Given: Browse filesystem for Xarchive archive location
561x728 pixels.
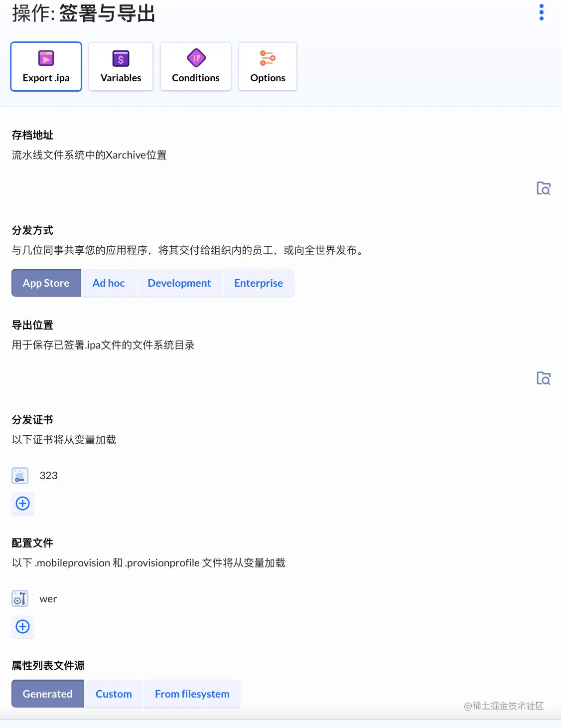Looking at the screenshot, I should [x=543, y=188].
